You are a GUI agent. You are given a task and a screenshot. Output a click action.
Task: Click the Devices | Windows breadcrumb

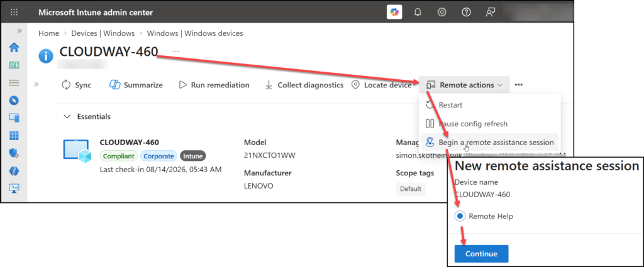[x=103, y=33]
